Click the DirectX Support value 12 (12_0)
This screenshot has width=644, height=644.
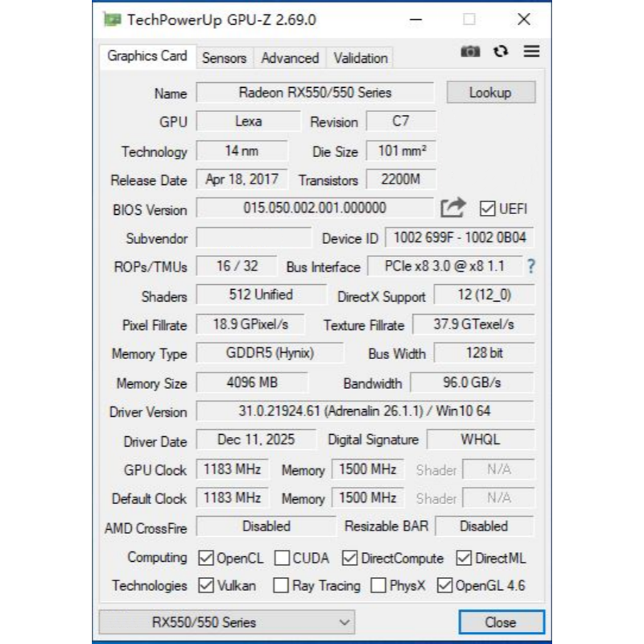tap(485, 295)
